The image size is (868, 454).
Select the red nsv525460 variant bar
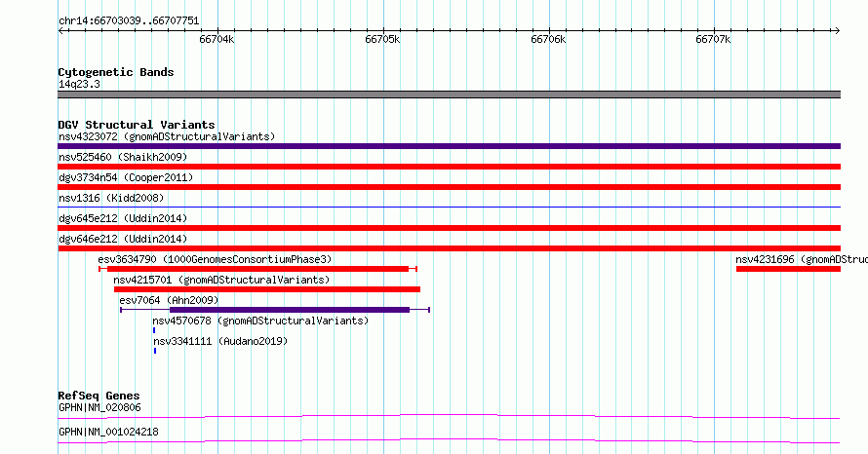click(449, 167)
